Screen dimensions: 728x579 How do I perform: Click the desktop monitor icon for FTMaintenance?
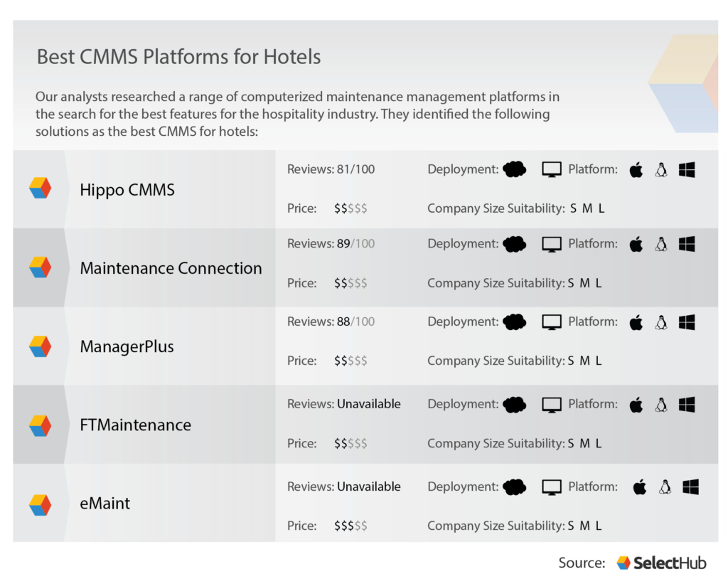(x=552, y=405)
